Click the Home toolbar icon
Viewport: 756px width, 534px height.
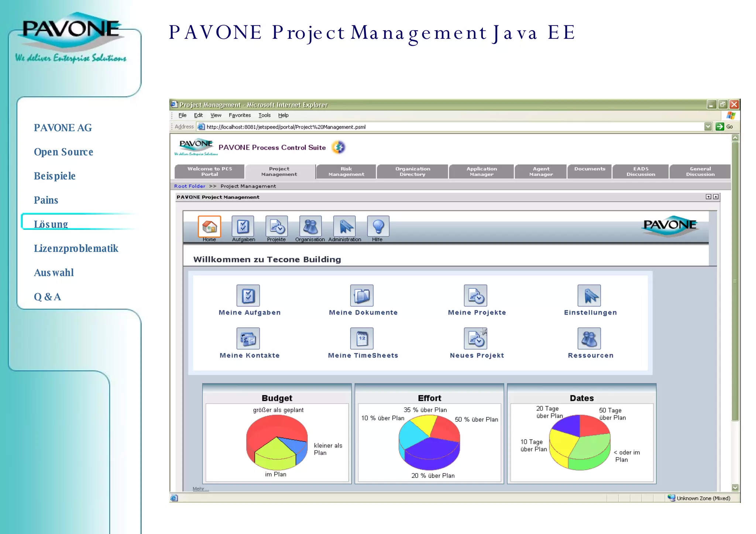point(209,226)
